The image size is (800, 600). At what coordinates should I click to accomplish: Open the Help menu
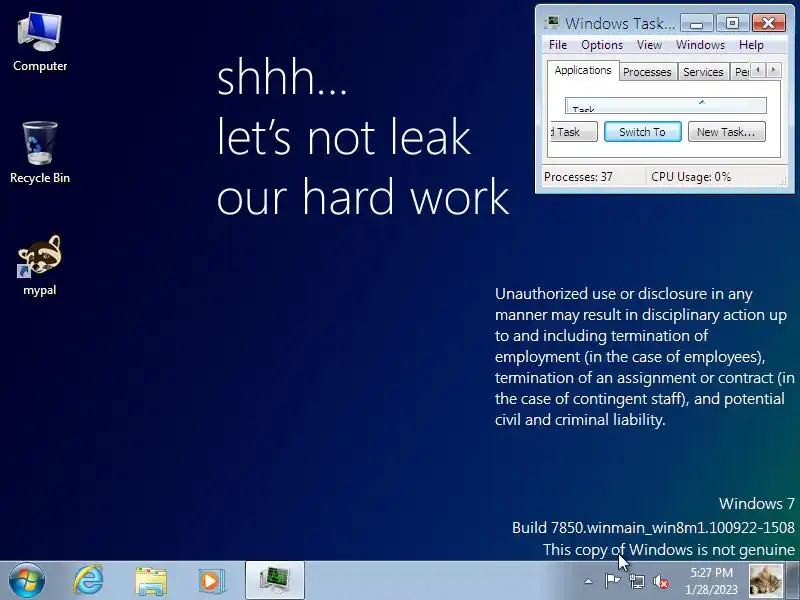coord(751,45)
